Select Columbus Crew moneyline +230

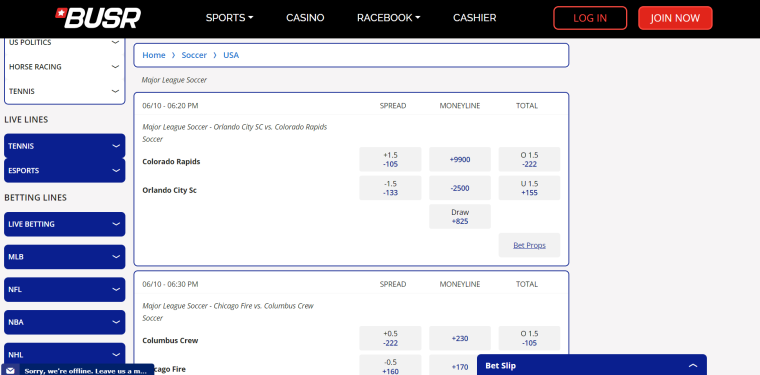459,338
